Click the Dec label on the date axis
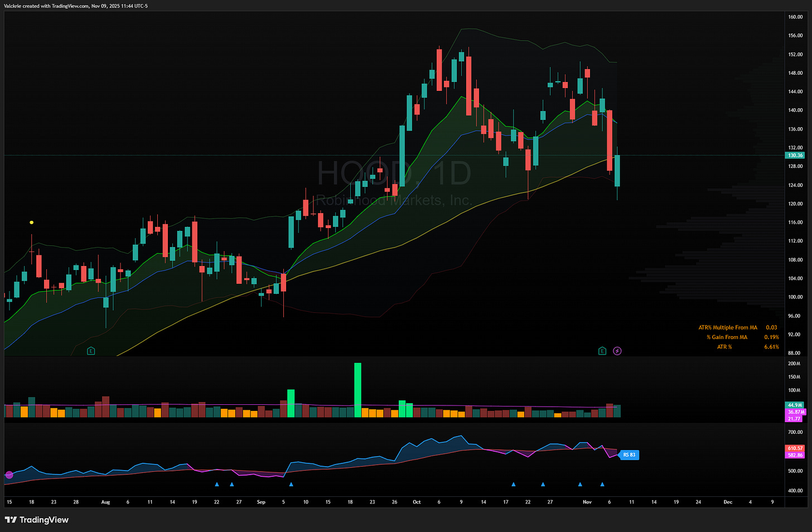This screenshot has width=812, height=532. coord(728,502)
